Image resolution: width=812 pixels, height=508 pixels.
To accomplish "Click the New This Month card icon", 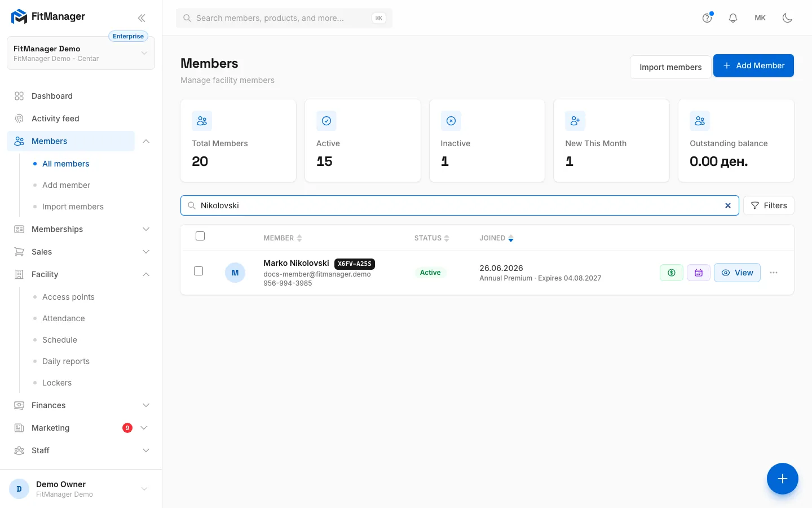I will point(575,121).
